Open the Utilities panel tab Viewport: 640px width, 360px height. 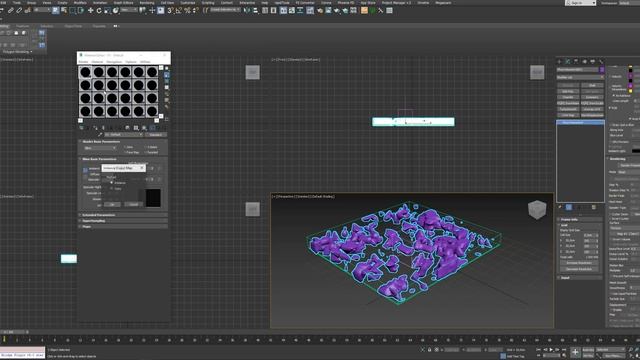[x=601, y=62]
